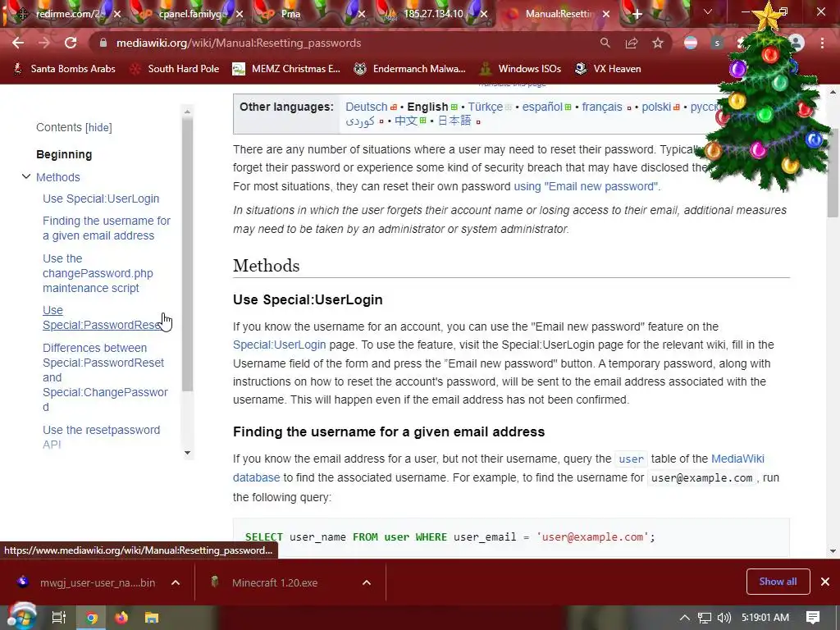The width and height of the screenshot is (840, 630).
Task: Open File Explorer from the taskbar
Action: pyautogui.click(x=152, y=618)
